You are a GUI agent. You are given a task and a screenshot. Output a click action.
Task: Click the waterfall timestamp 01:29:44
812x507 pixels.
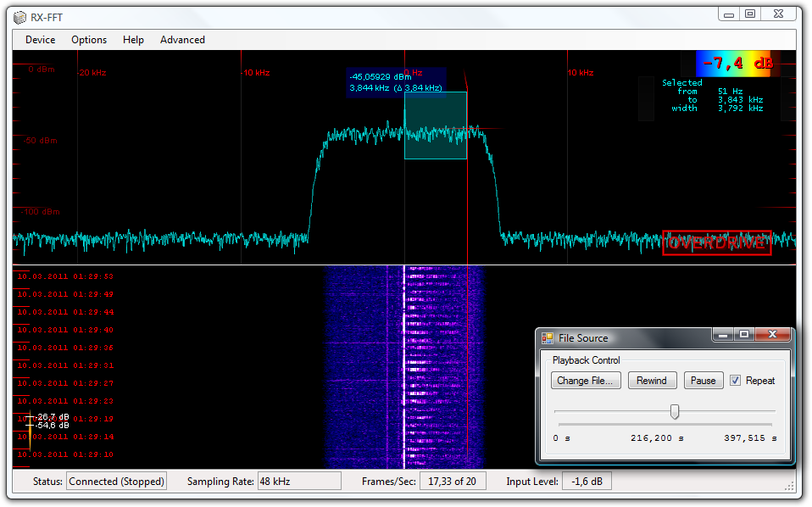pyautogui.click(x=65, y=312)
